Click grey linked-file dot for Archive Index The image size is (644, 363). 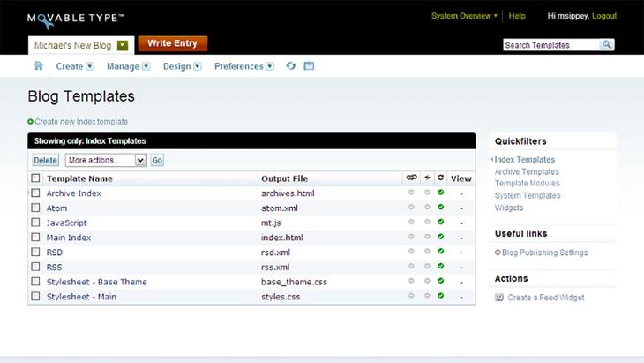click(411, 193)
